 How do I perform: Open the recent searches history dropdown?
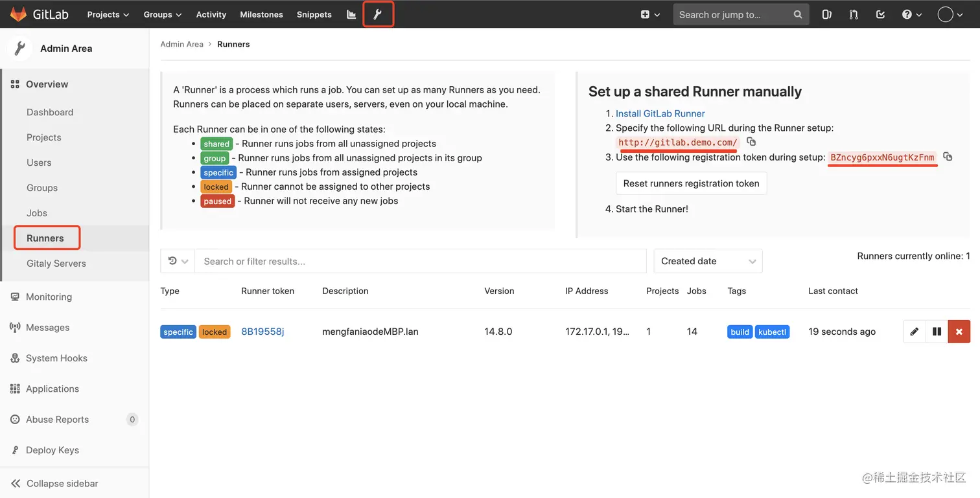pyautogui.click(x=178, y=261)
